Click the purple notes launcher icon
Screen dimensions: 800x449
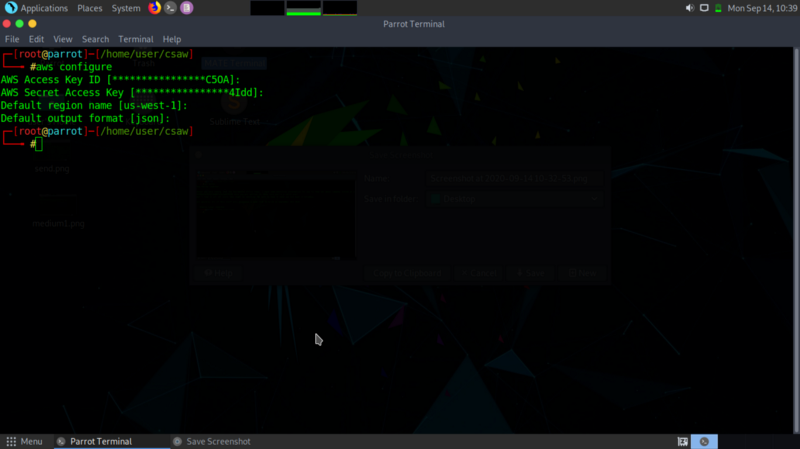187,8
